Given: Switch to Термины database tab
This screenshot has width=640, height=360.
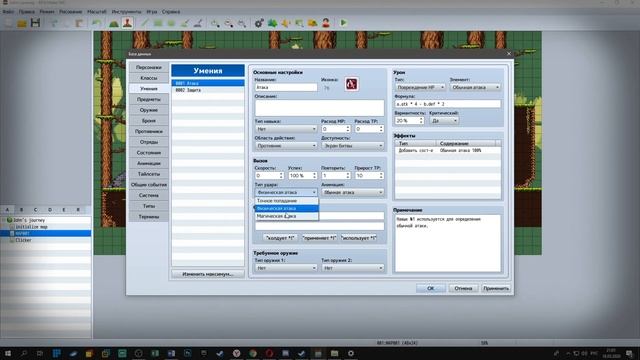Looking at the screenshot, I should click(149, 217).
